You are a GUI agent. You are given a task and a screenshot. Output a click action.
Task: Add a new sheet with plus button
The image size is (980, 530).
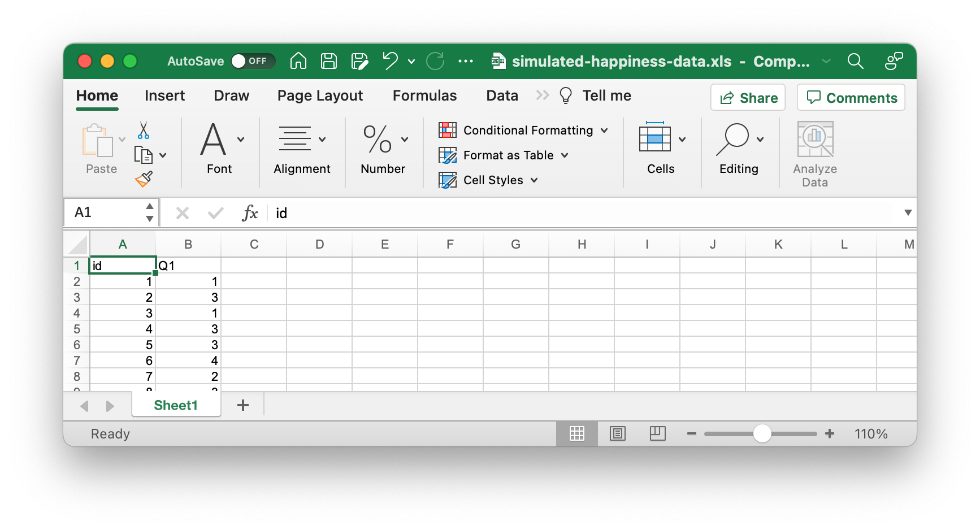click(243, 405)
